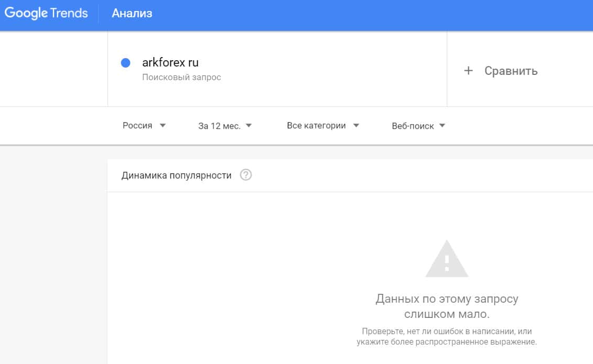The image size is (593, 364).
Task: Click the blue color dot beside arkforex ru
Action: (x=125, y=63)
